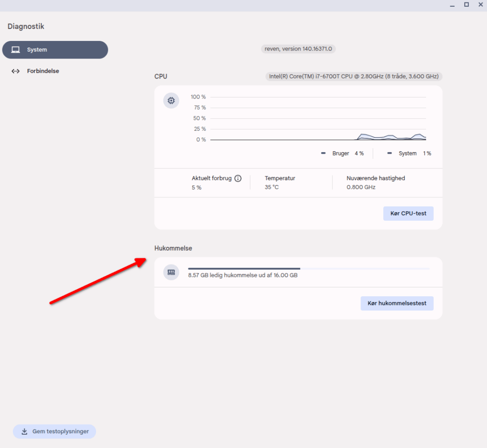Click the memory module icon

click(x=171, y=272)
